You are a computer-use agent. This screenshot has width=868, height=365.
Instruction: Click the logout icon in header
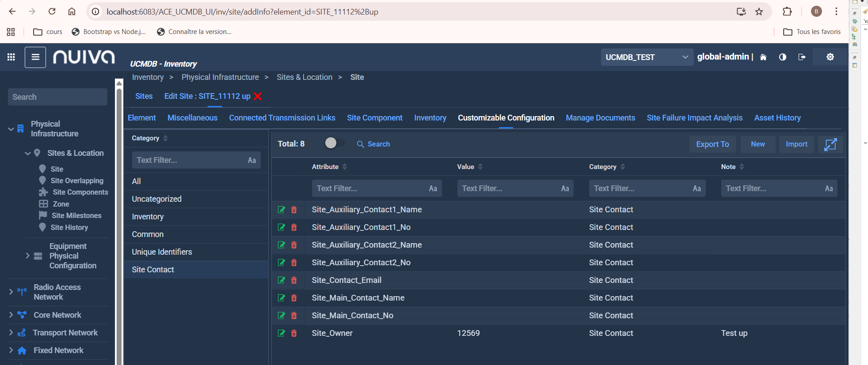pos(802,57)
